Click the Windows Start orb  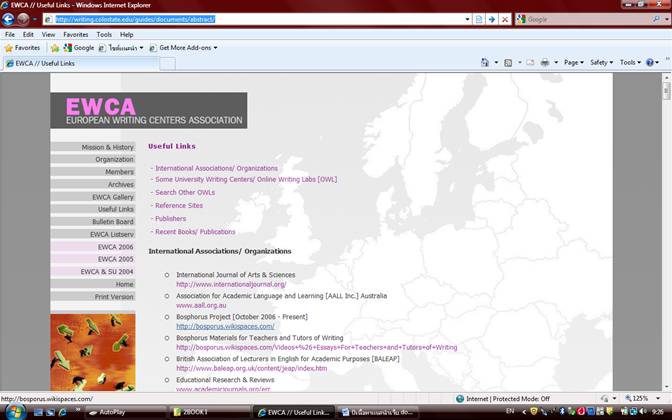15,412
